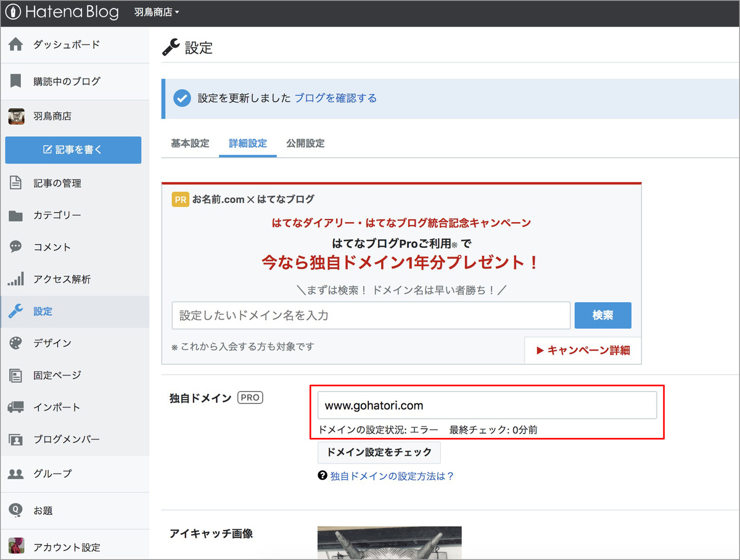Click the 独自ドメインの設定方法は？ link
Image resolution: width=740 pixels, height=560 pixels.
point(392,476)
